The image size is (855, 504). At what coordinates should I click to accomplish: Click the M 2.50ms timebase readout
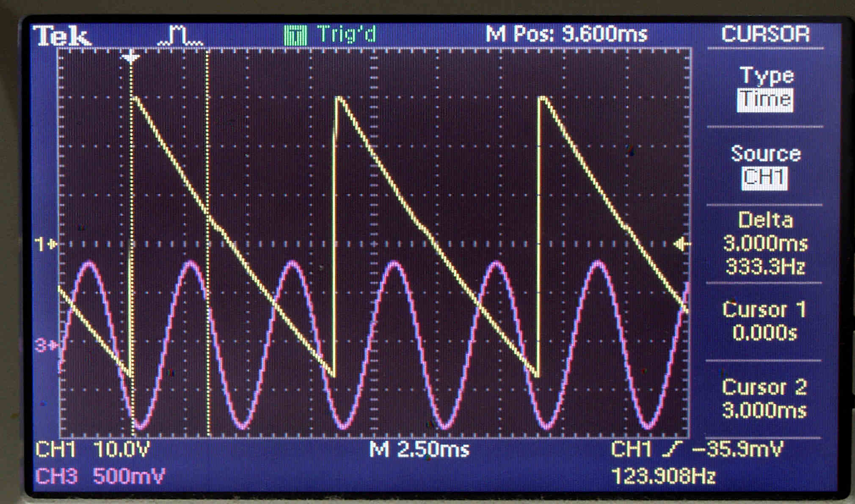419,449
